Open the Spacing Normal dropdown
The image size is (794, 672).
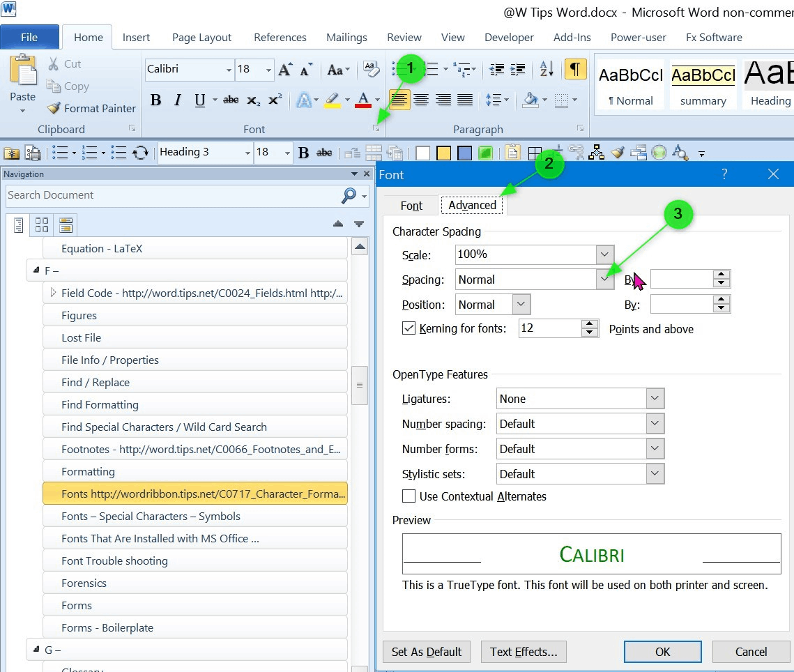[604, 279]
